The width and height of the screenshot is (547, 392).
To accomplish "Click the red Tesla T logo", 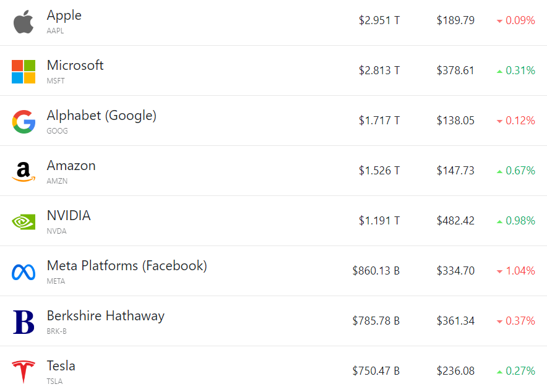I will [x=24, y=372].
